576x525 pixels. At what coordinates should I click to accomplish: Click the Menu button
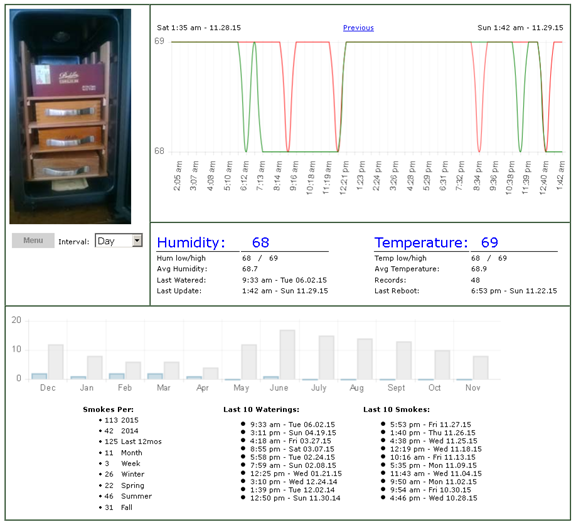33,241
